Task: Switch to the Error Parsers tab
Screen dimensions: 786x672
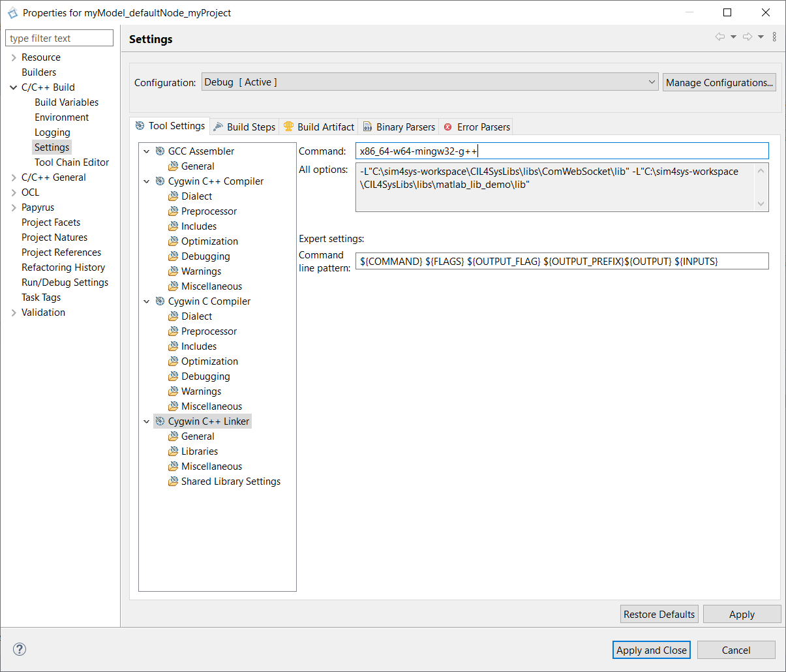Action: pos(476,127)
